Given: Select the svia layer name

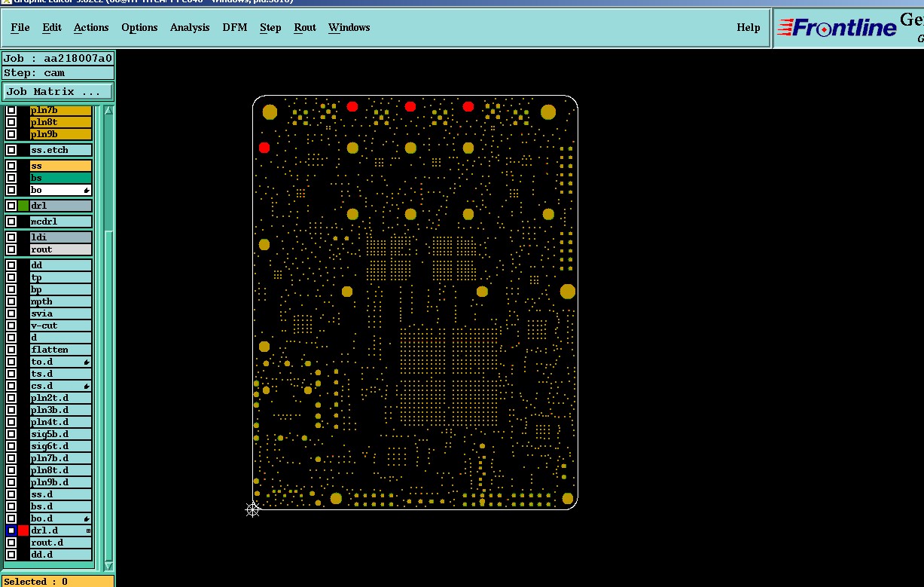Looking at the screenshot, I should 60,313.
